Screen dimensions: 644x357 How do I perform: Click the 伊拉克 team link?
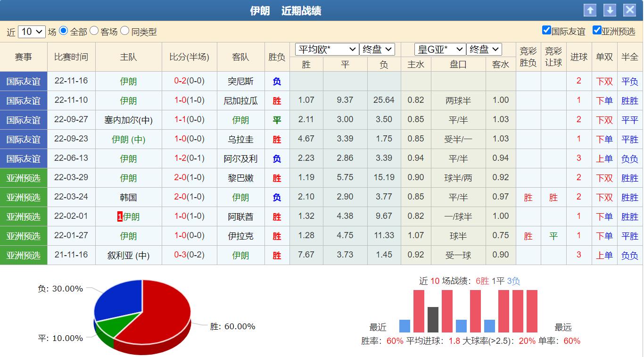(x=240, y=236)
